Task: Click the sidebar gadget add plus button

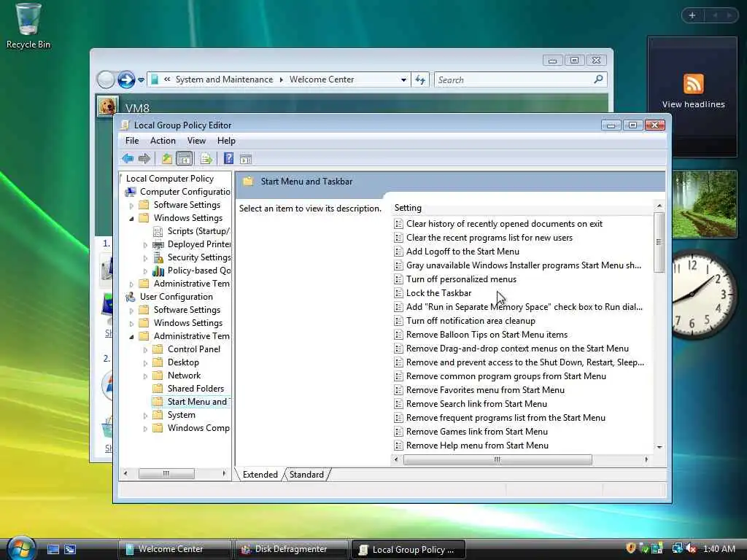Action: (692, 15)
